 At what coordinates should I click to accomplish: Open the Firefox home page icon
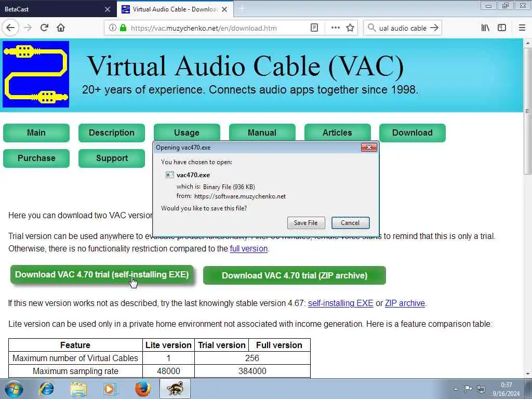point(61,28)
